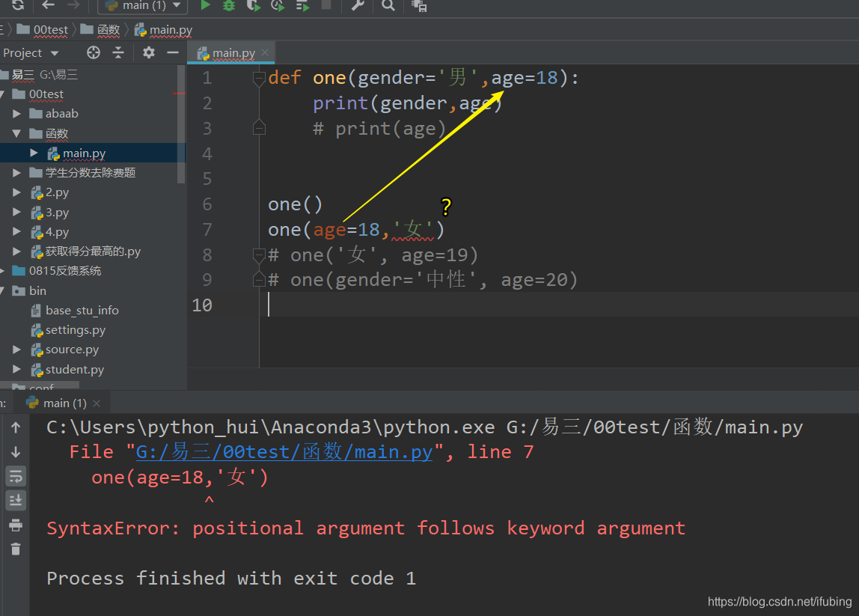Viewport: 859px width, 616px height.
Task: Navigate back with left arrow icon
Action: point(48,5)
